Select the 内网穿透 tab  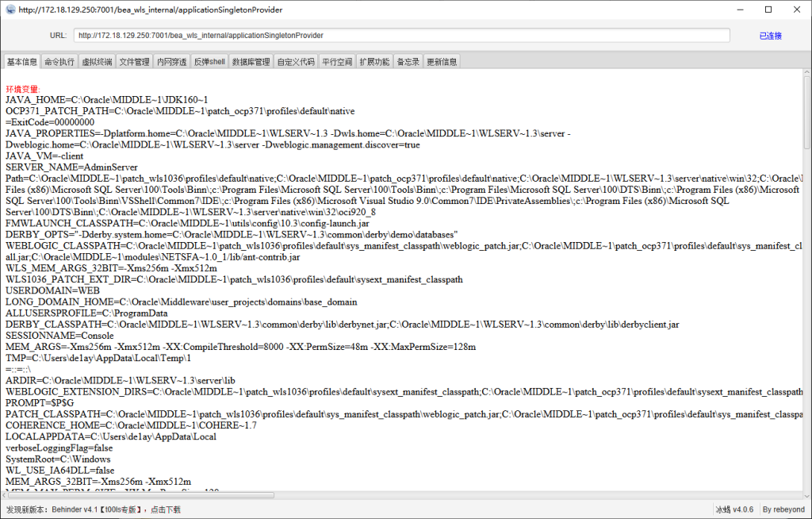click(172, 62)
